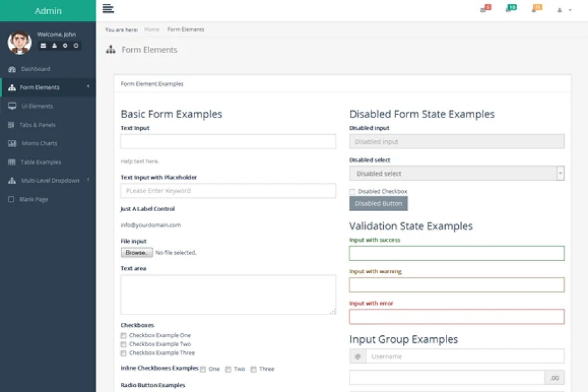Click the Blank Page icon in sidebar
Screen dimensions: 588x392
point(12,200)
